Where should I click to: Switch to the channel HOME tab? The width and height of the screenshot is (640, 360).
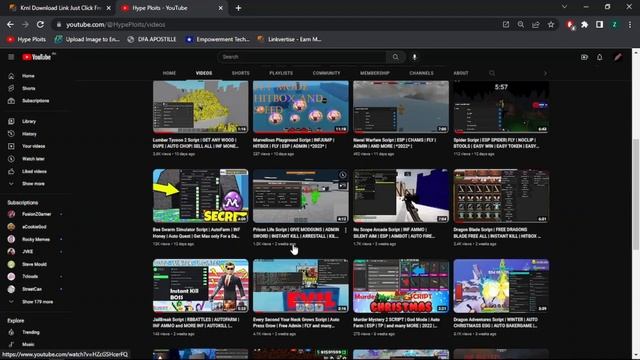pyautogui.click(x=169, y=73)
